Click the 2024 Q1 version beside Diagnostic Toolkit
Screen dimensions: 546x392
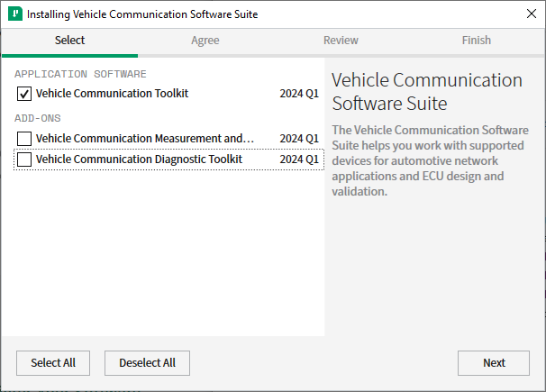[299, 160]
